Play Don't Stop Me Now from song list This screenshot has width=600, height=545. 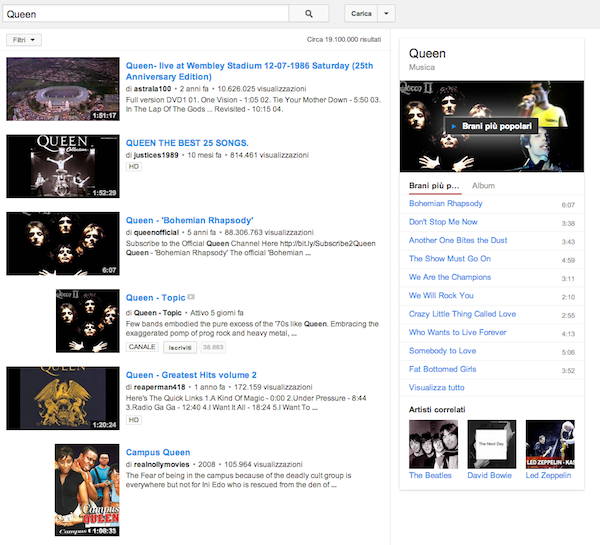(443, 222)
